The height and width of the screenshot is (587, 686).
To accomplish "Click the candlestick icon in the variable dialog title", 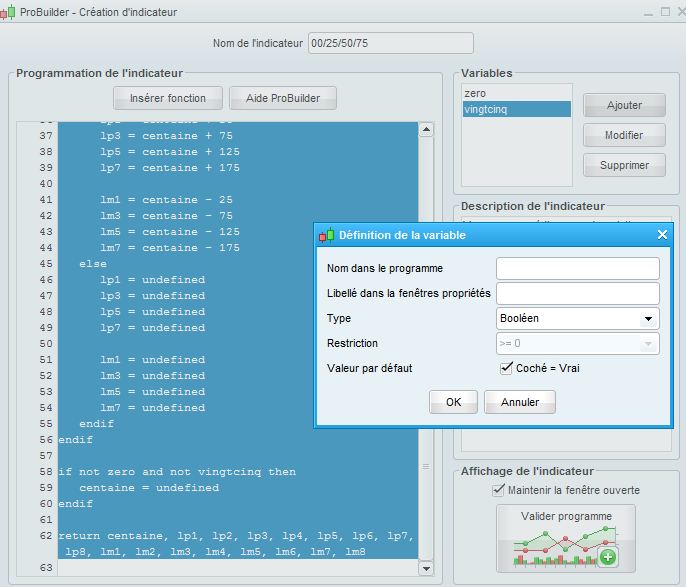I will [326, 235].
